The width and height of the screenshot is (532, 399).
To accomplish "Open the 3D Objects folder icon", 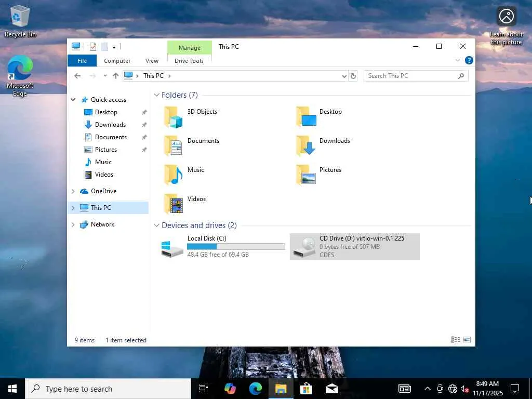I will [x=173, y=117].
